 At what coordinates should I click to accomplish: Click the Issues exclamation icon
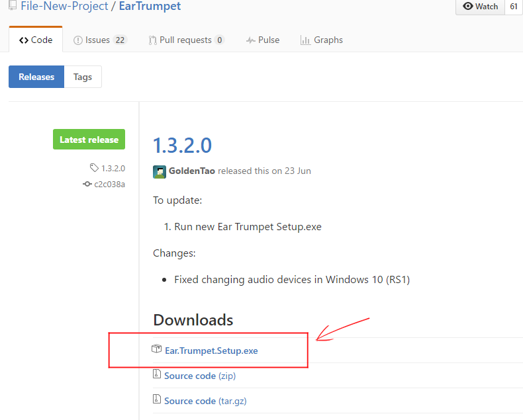point(77,40)
